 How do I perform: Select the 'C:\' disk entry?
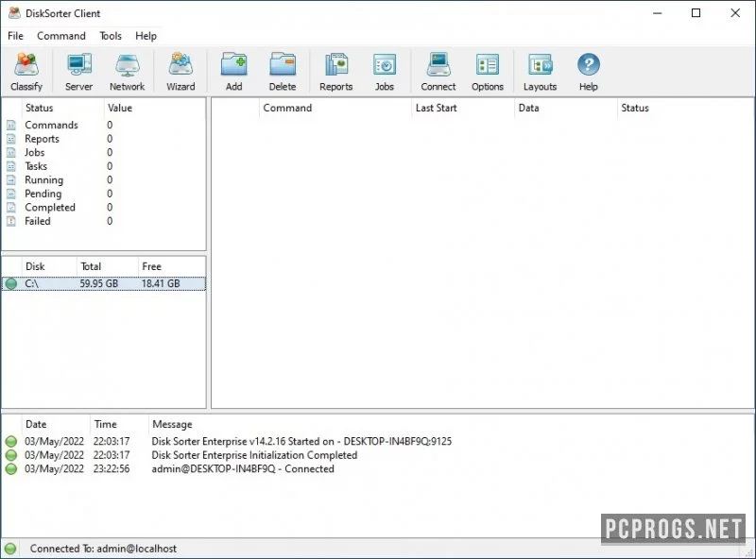coord(32,284)
